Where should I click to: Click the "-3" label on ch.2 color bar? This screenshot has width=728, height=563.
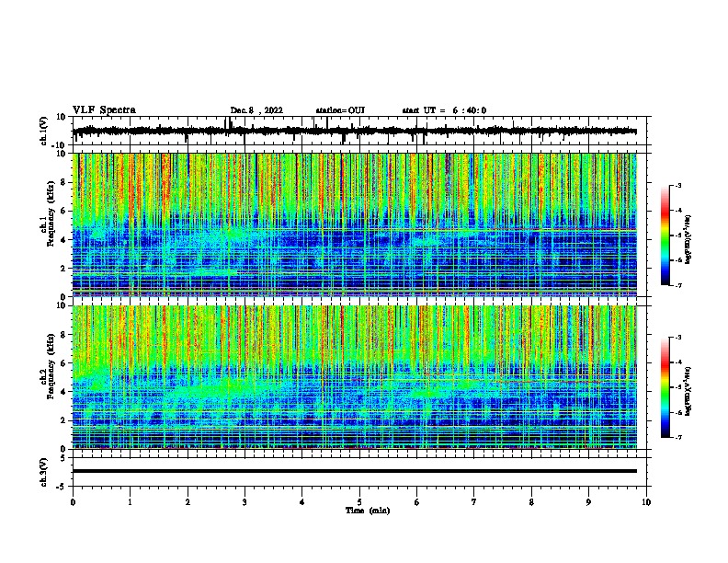[677, 338]
